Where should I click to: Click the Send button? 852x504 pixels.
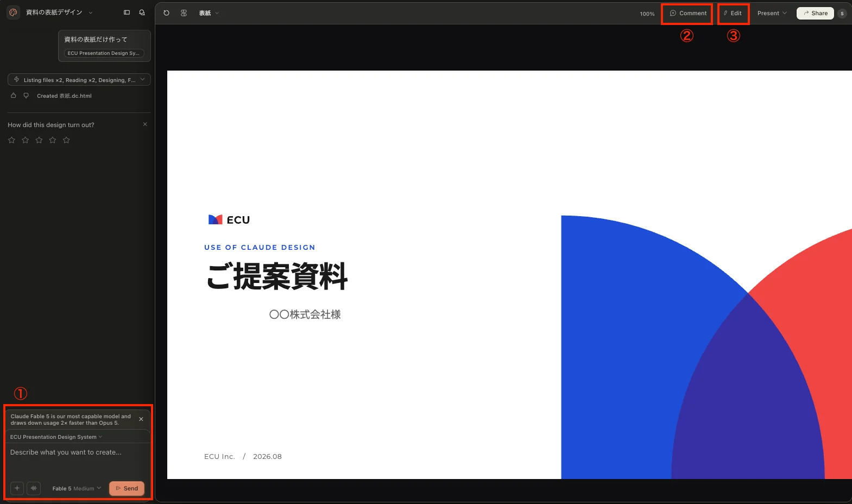coord(127,488)
